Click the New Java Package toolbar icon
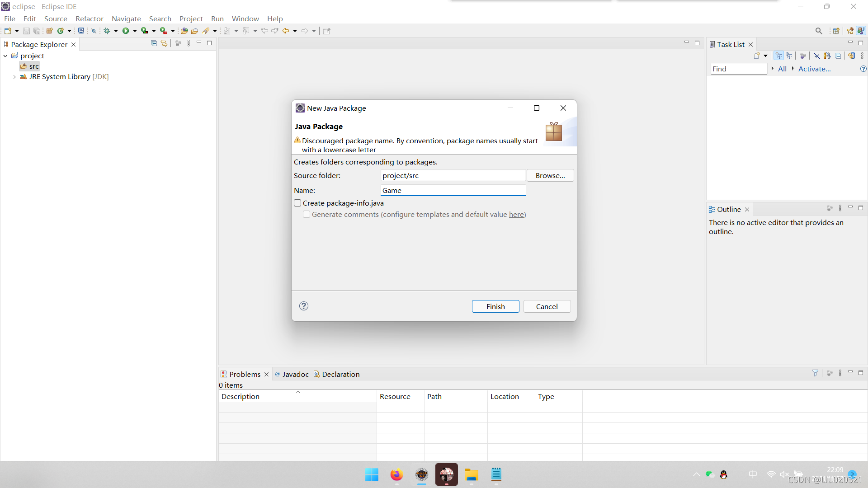The height and width of the screenshot is (488, 868). point(50,31)
